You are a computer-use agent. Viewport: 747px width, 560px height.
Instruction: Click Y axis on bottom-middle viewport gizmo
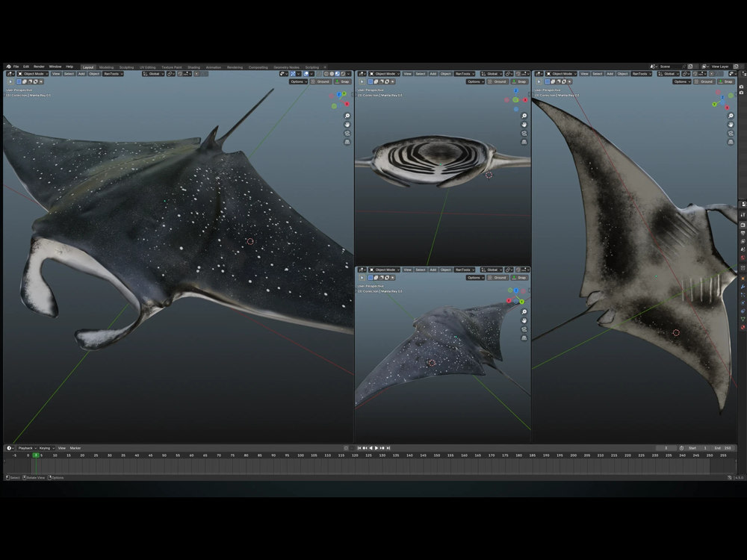click(521, 302)
